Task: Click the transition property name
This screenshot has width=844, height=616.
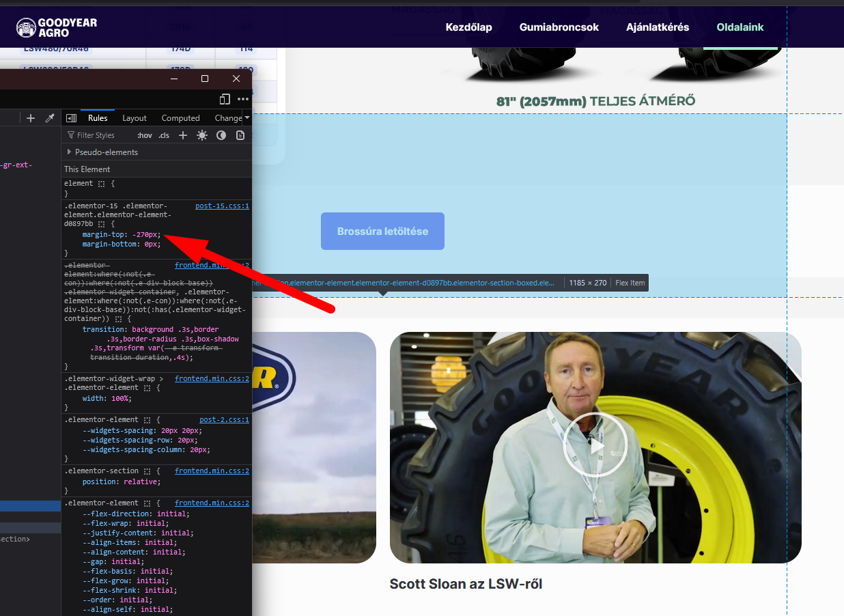Action: (x=104, y=329)
